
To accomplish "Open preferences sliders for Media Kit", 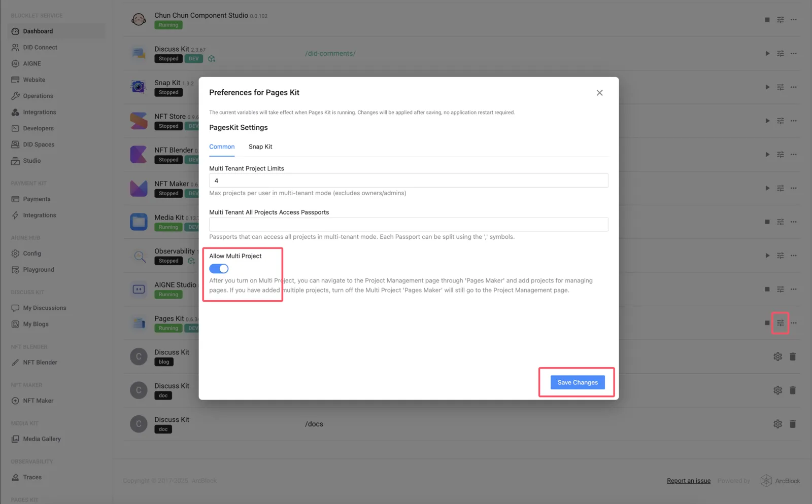I will point(781,222).
